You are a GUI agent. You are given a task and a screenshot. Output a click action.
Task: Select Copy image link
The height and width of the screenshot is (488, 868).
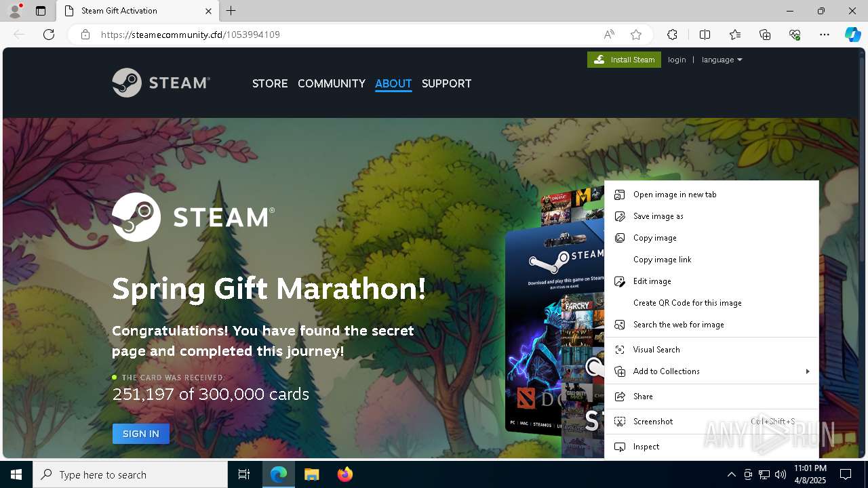(x=711, y=260)
